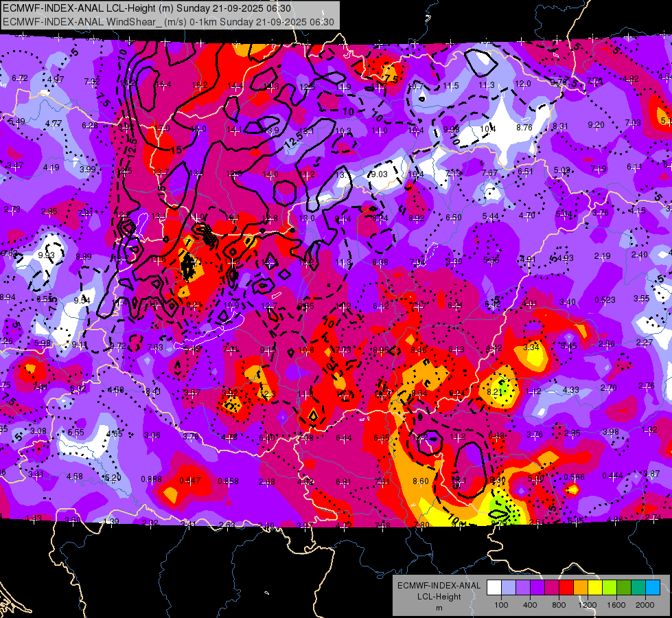
Task: Click the grid value 8.60 on yellow band
Action: (420, 481)
